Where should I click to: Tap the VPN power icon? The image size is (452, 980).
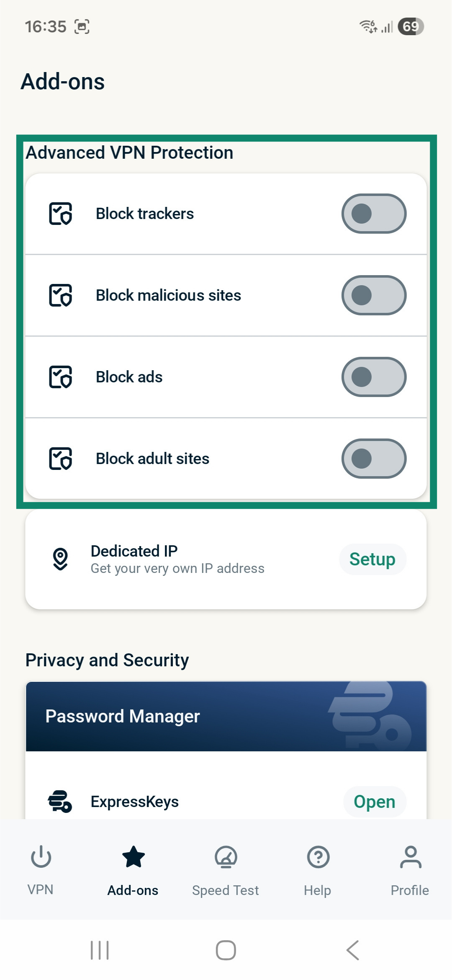tap(41, 857)
